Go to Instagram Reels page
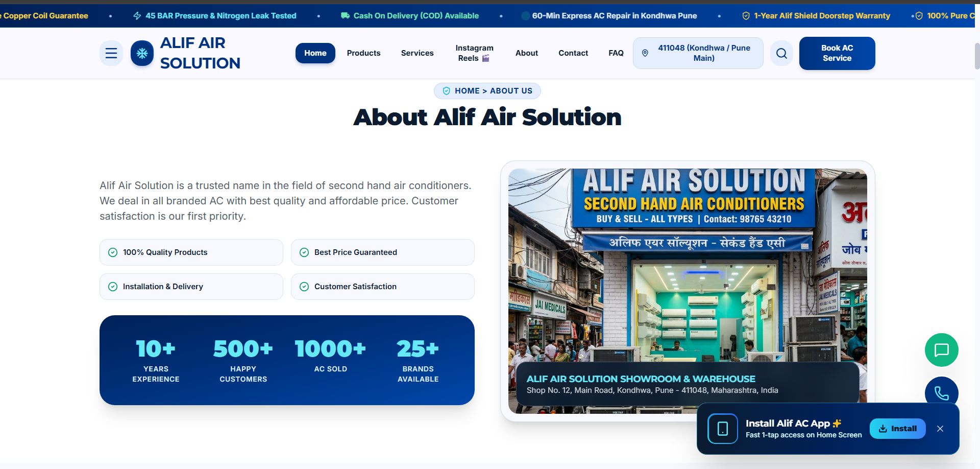 tap(474, 53)
